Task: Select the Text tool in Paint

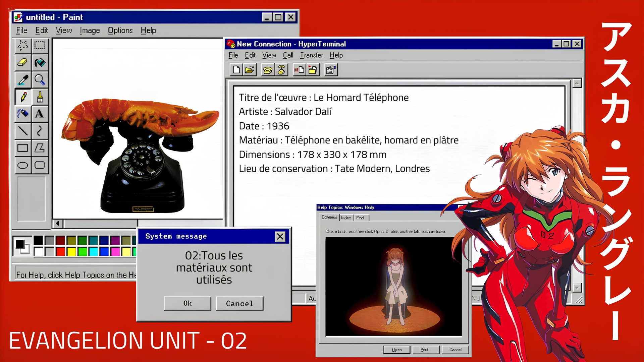Action: (x=40, y=114)
